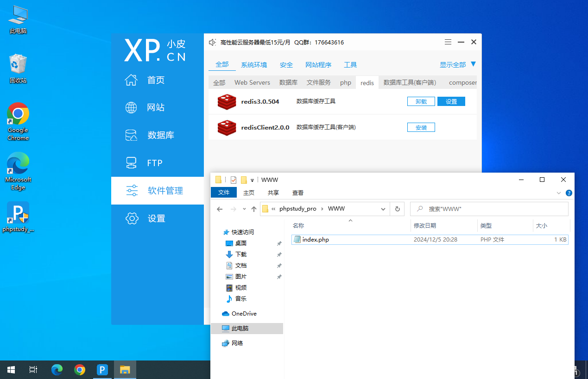This screenshot has width=588, height=379.
Task: Click the speaker announcement icon
Action: click(212, 42)
